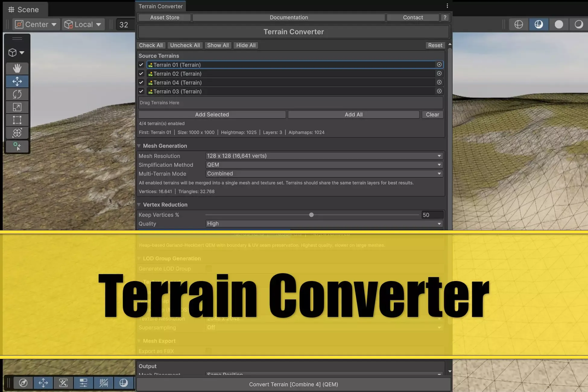Enable the Export as FBX checkbox
The image size is (588, 392).
coord(209,351)
